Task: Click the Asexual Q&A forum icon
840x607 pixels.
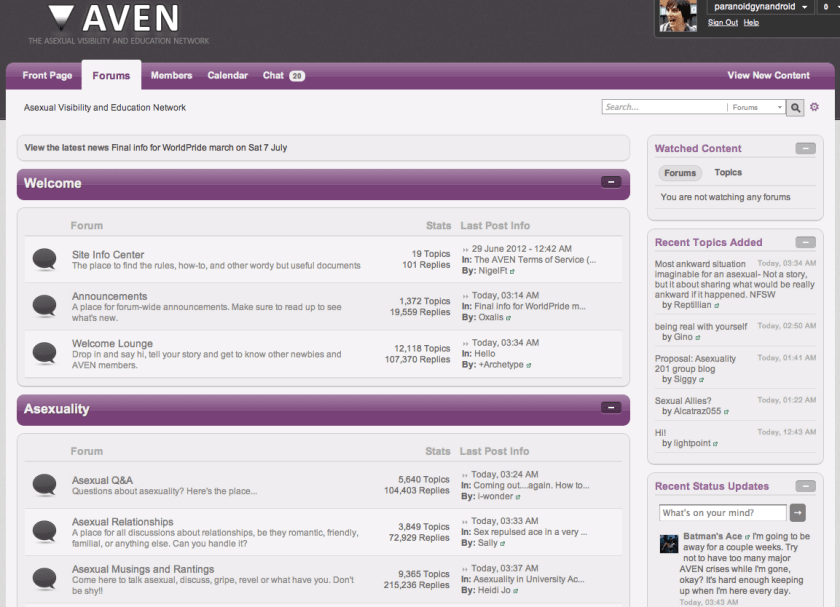Action: [44, 483]
